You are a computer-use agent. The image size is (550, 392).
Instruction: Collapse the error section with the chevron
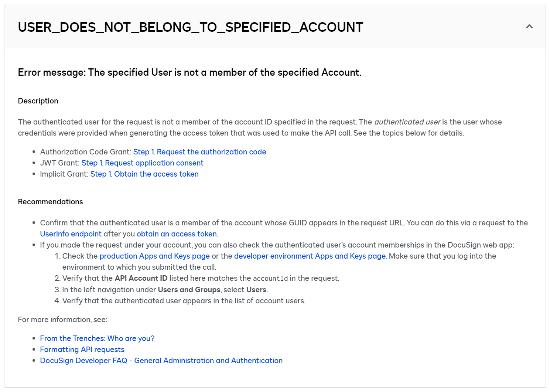tap(529, 27)
